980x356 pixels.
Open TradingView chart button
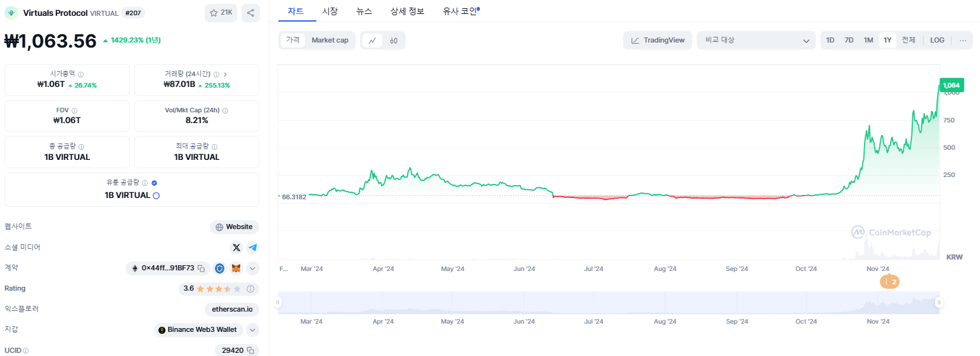(x=657, y=40)
